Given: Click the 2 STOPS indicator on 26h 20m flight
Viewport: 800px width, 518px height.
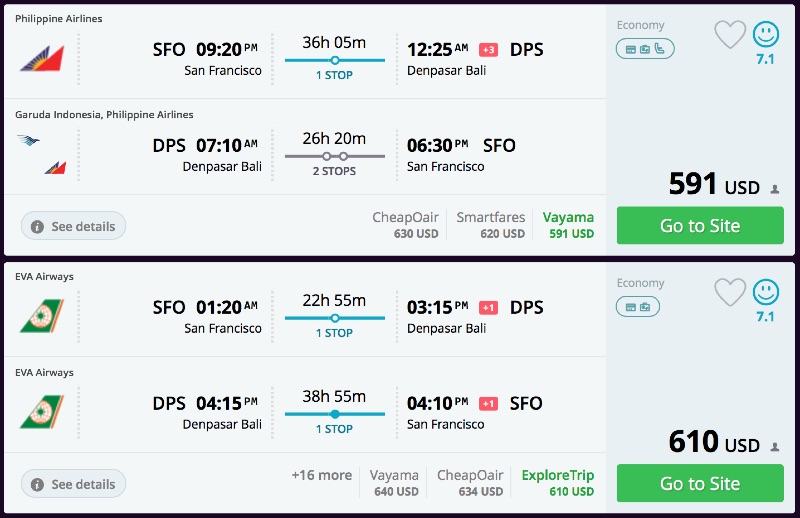Looking at the screenshot, I should click(334, 171).
